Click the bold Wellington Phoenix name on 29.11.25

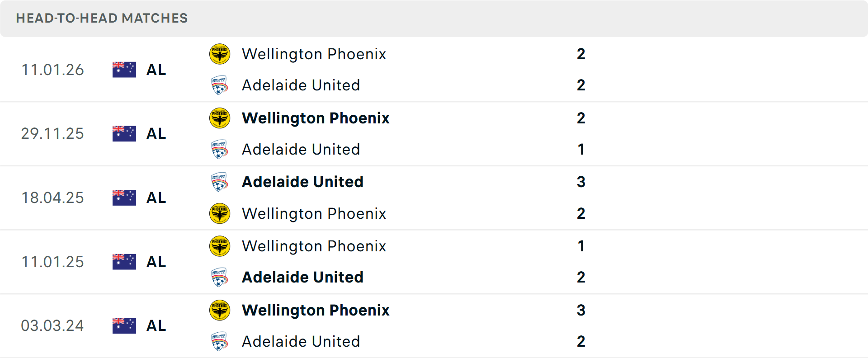pyautogui.click(x=315, y=118)
